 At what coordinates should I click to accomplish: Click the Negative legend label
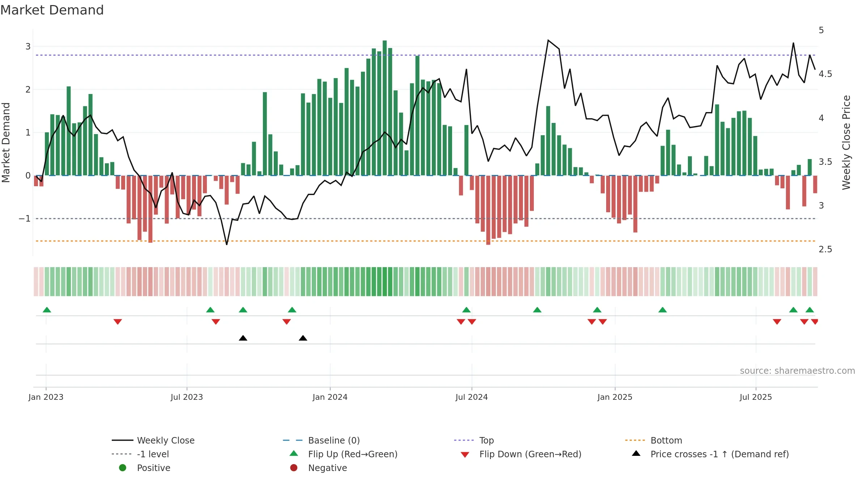(327, 468)
